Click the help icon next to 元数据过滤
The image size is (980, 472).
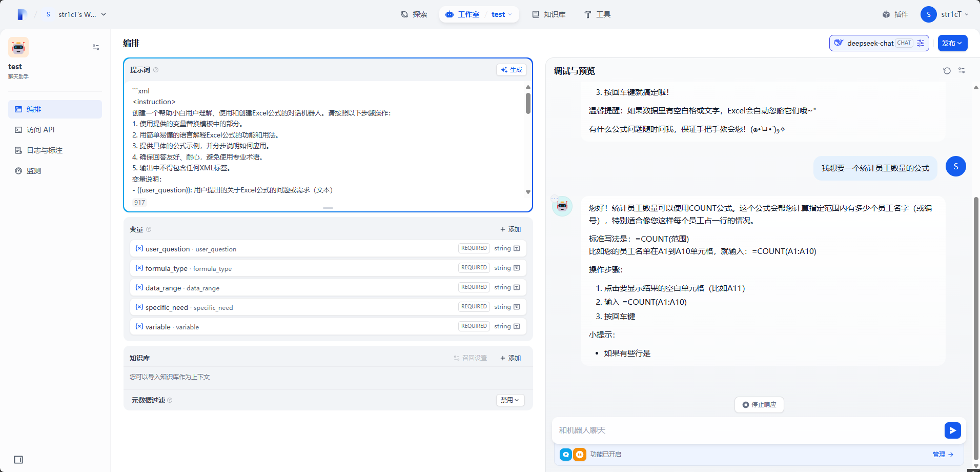[x=170, y=400]
